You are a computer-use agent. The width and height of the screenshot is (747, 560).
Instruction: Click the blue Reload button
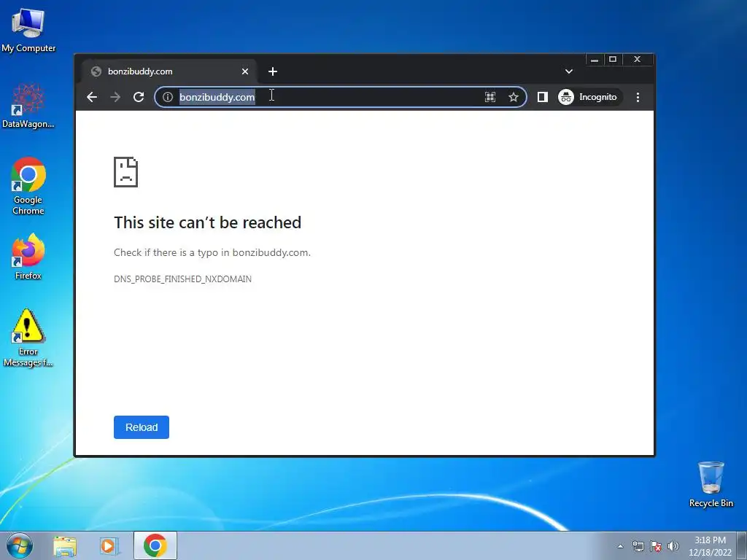pos(142,427)
